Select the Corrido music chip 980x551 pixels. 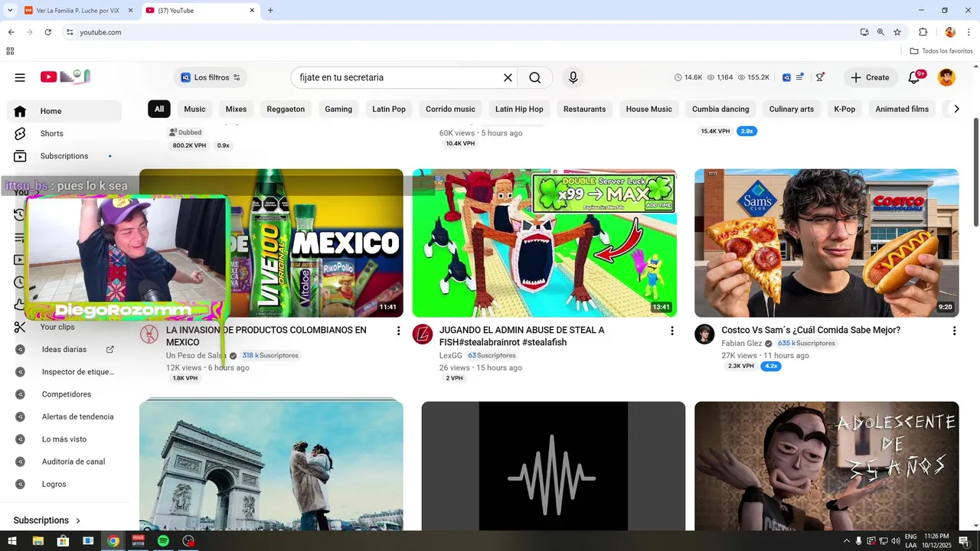450,109
